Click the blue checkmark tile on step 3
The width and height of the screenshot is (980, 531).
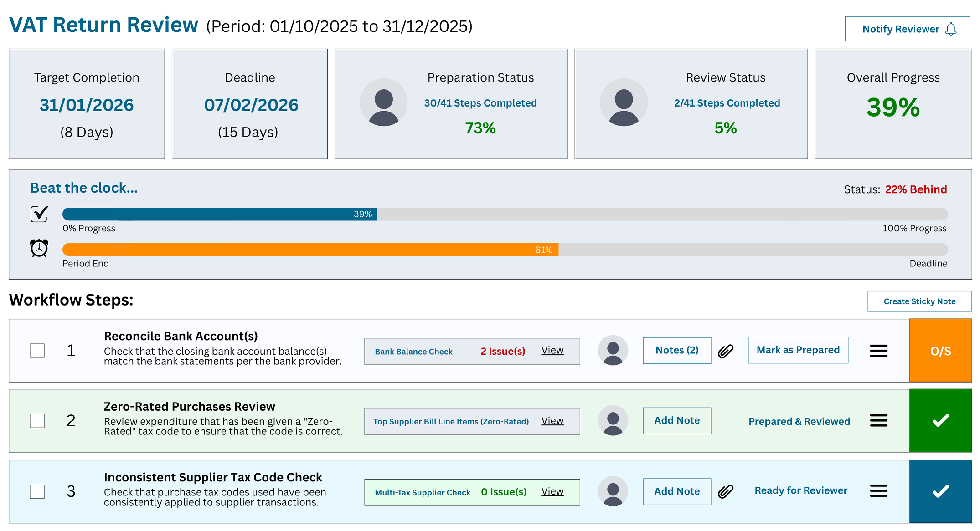tap(941, 491)
